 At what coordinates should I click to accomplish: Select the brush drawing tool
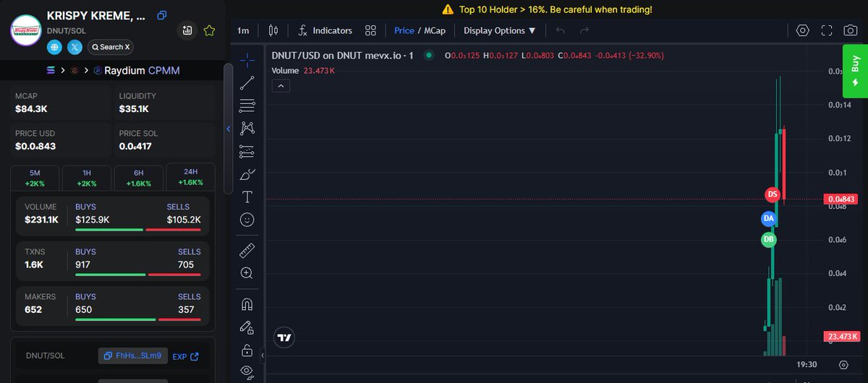247,174
